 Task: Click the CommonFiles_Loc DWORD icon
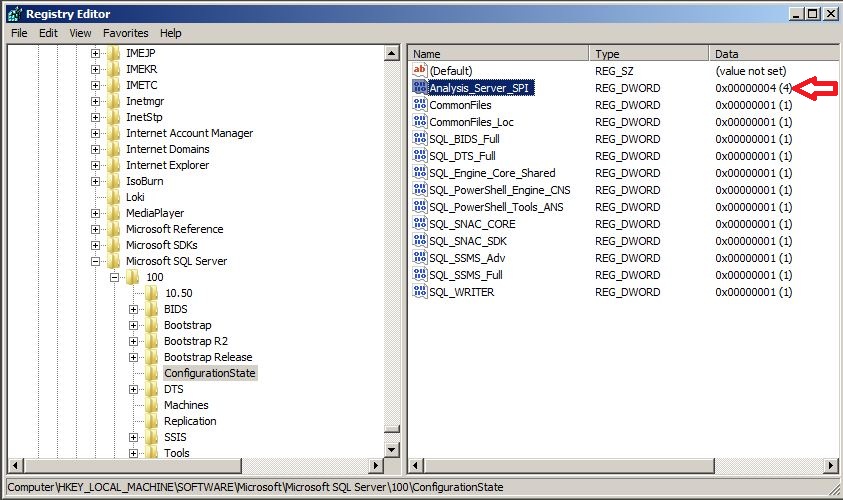click(x=419, y=122)
